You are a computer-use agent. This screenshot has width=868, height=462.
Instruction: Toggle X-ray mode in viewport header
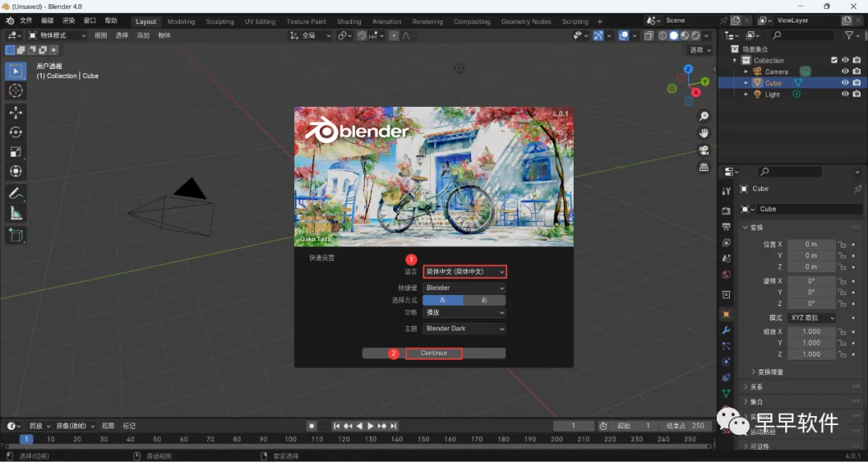tap(649, 35)
